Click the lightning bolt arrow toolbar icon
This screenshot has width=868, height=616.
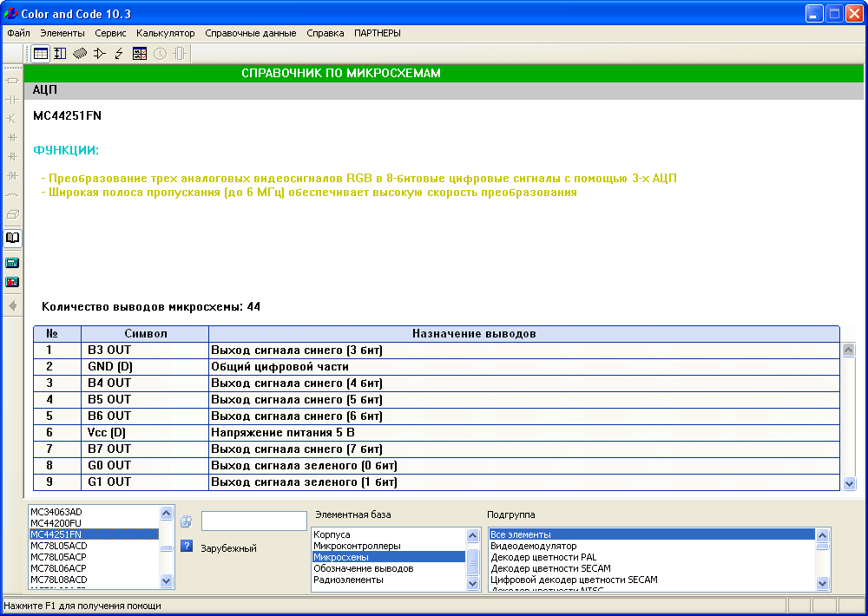pos(119,54)
